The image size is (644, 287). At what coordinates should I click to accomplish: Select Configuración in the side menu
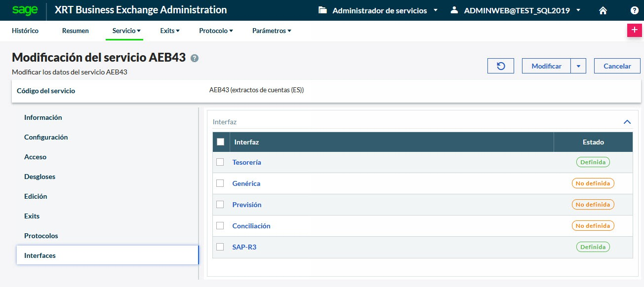pos(46,137)
